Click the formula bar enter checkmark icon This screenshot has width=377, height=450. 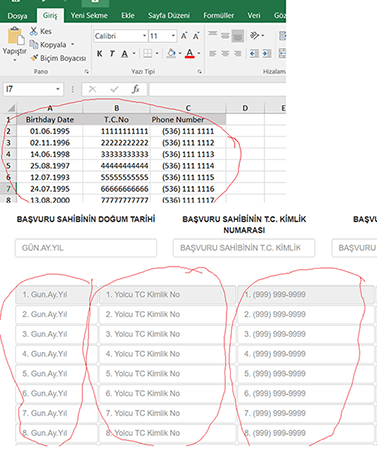click(x=114, y=89)
